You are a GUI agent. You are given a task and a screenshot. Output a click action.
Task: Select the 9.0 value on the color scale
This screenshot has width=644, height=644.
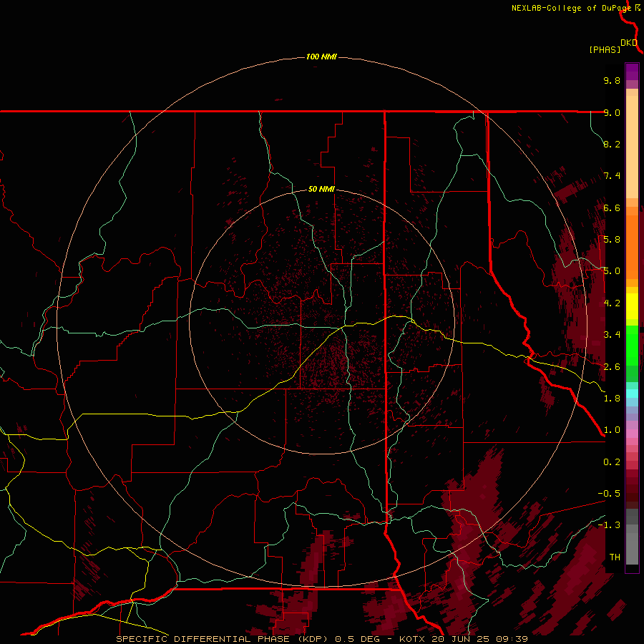(x=612, y=112)
